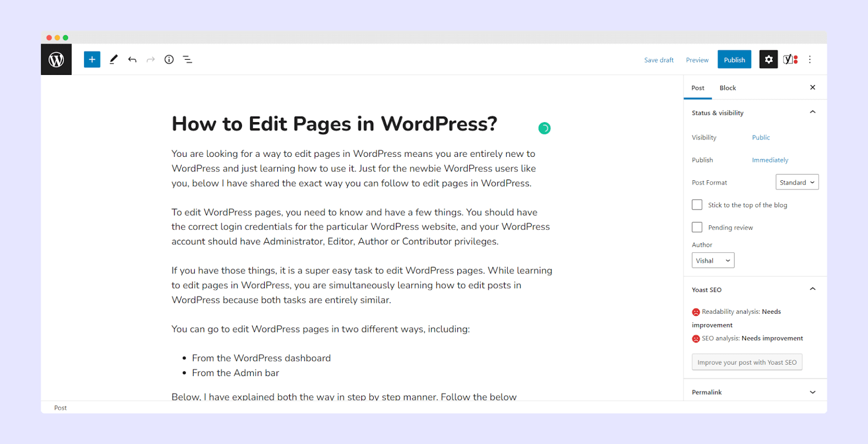Open the Author Vishal dropdown
Image resolution: width=868 pixels, height=444 pixels.
[x=713, y=261]
